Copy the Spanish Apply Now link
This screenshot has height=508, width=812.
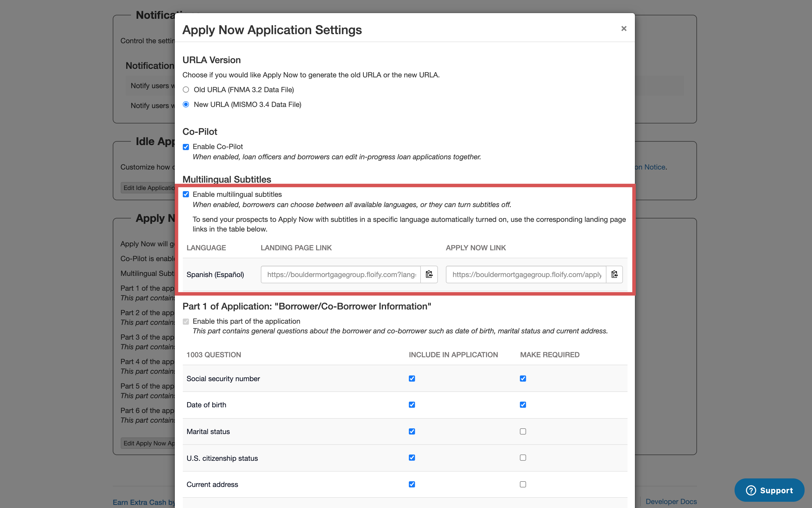(x=614, y=274)
